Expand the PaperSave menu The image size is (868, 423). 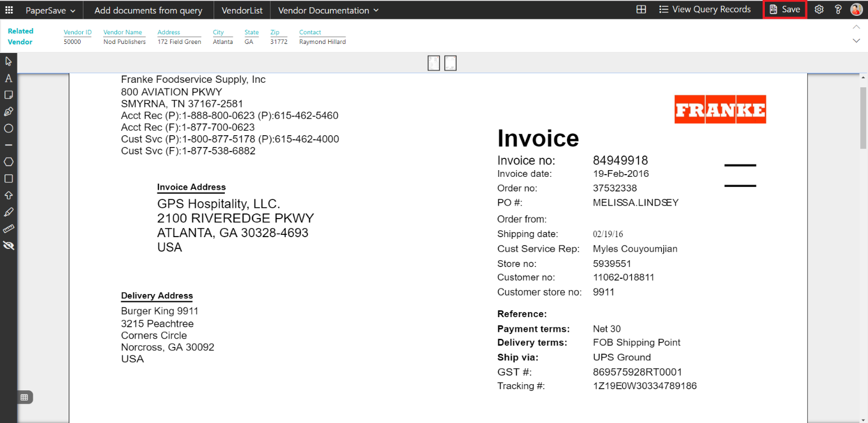[50, 10]
